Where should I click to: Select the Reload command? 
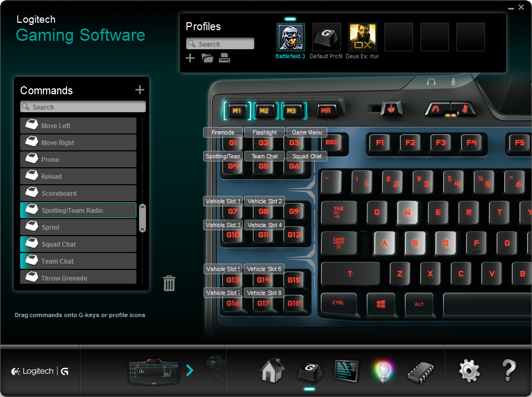pos(78,177)
